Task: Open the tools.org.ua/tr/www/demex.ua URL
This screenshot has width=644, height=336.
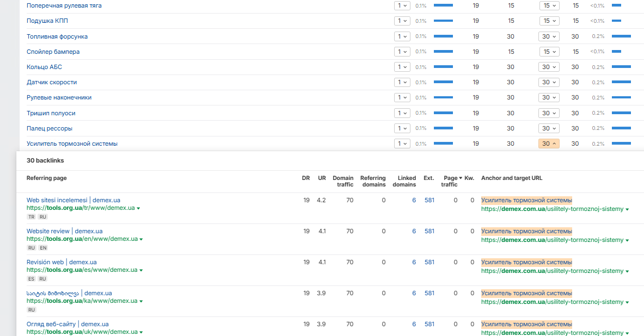Action: [81, 208]
